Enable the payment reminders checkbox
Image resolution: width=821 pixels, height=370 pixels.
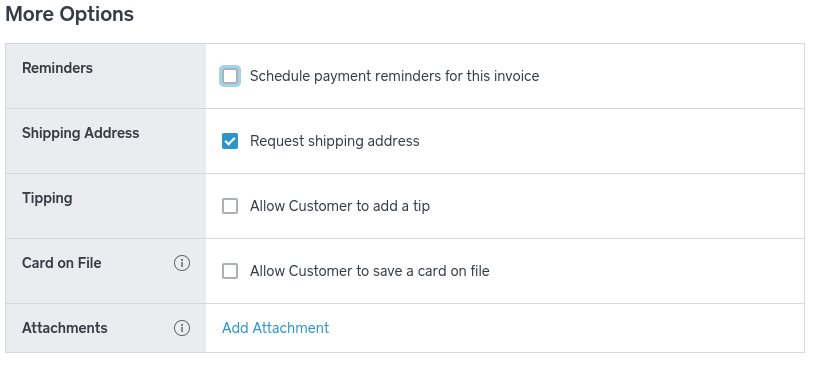click(230, 76)
